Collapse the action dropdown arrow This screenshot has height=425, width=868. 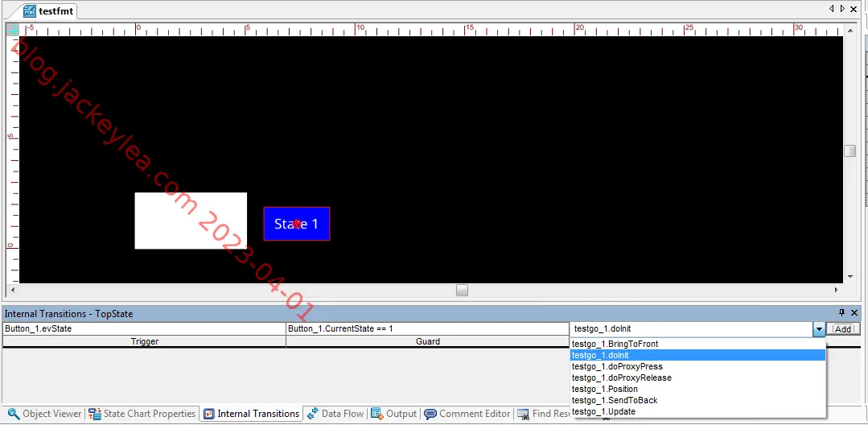pos(819,329)
